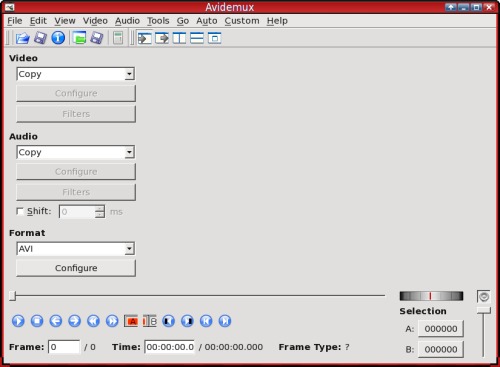Open the Go menu
The height and width of the screenshot is (367, 500).
point(183,21)
